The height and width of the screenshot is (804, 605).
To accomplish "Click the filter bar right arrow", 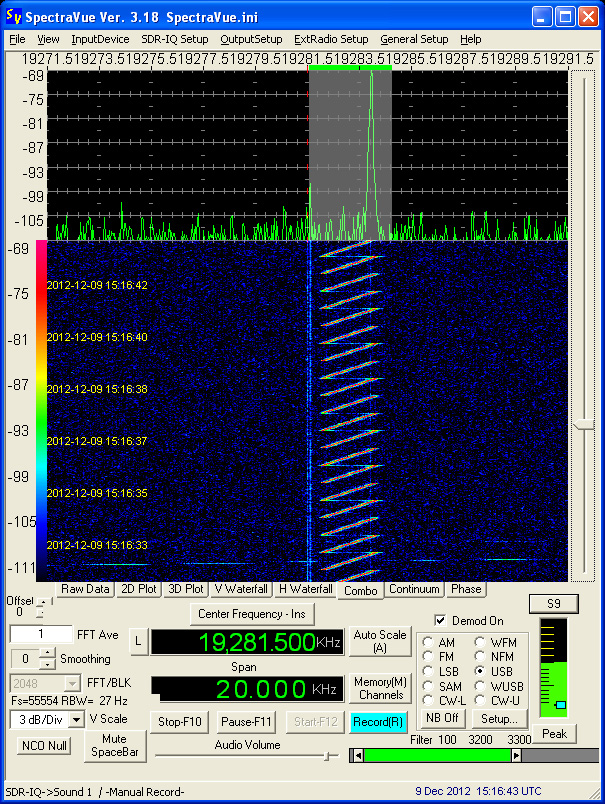I will 516,755.
